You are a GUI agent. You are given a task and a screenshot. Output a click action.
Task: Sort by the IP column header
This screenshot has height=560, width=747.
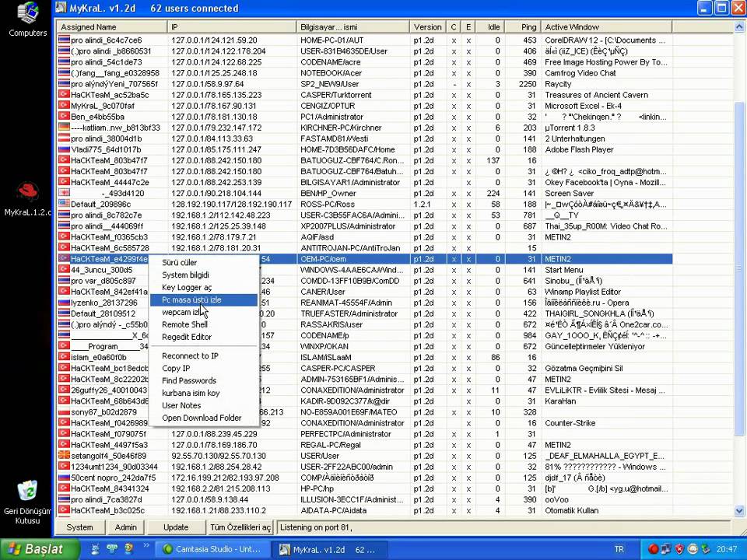[232, 27]
